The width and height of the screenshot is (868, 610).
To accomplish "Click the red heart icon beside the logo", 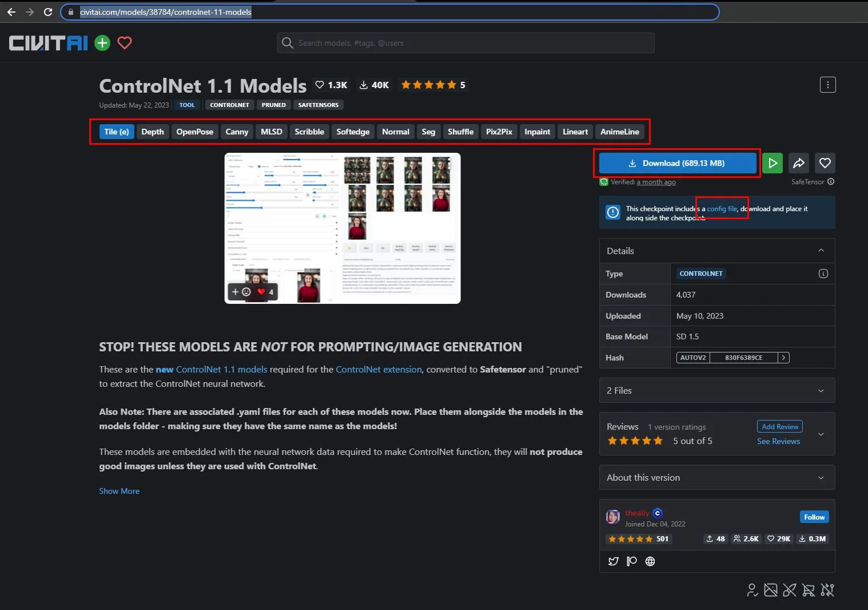I will click(125, 43).
